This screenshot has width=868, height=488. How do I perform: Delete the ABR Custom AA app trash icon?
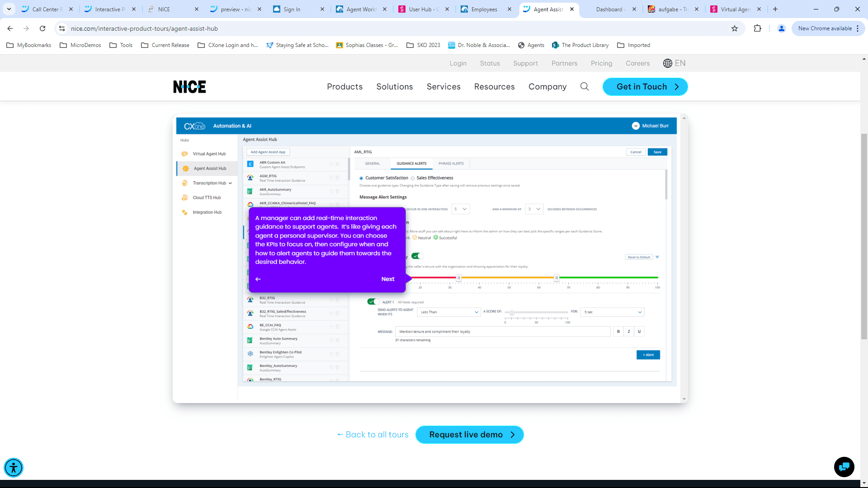tap(337, 164)
